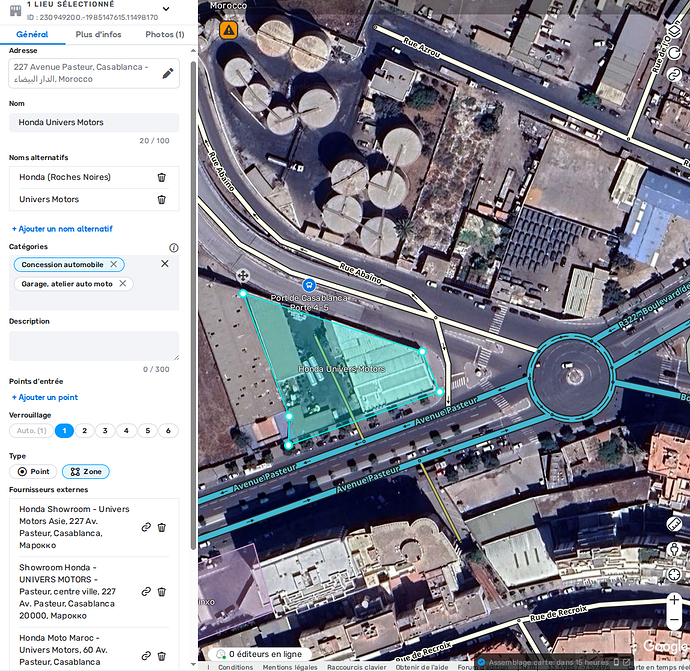Zoom out with the minus button
The height and width of the screenshot is (671, 690).
[674, 620]
